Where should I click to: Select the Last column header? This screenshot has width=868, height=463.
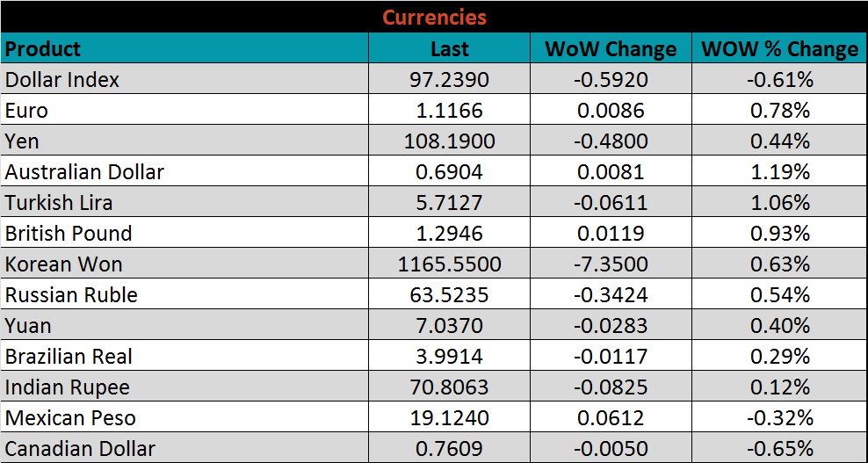click(449, 49)
